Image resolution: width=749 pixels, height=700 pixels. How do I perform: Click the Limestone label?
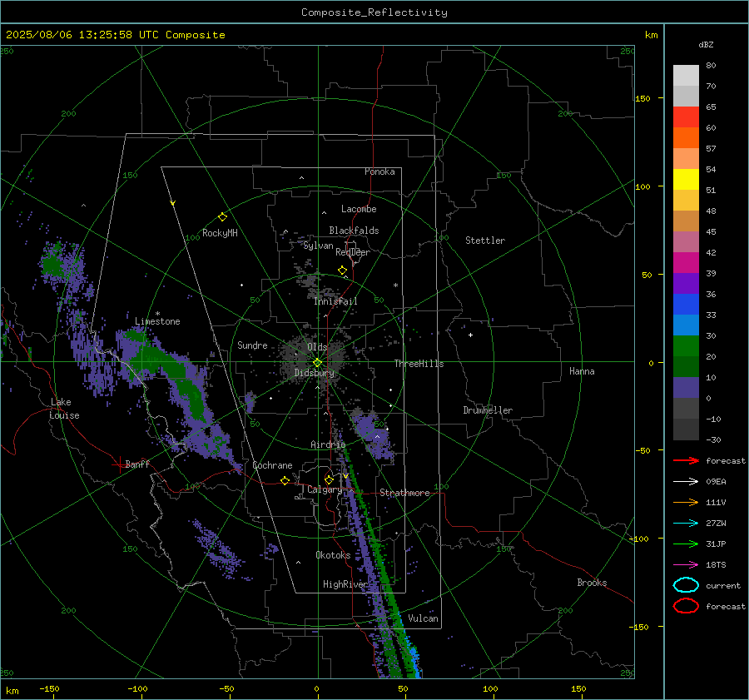(157, 321)
